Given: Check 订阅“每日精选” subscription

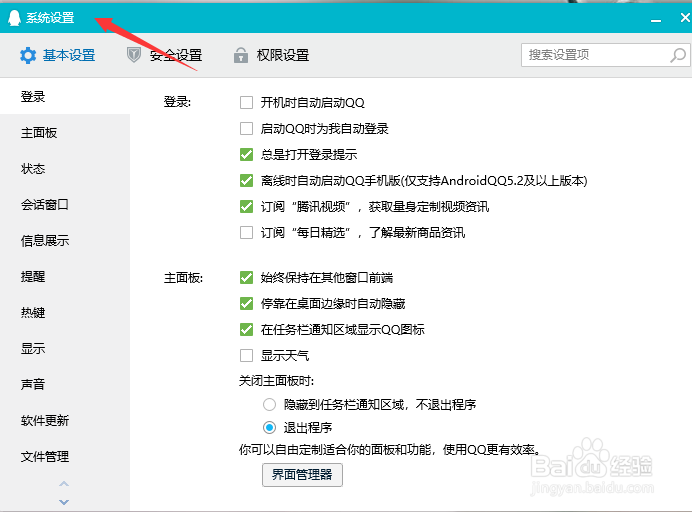Looking at the screenshot, I should (x=246, y=232).
